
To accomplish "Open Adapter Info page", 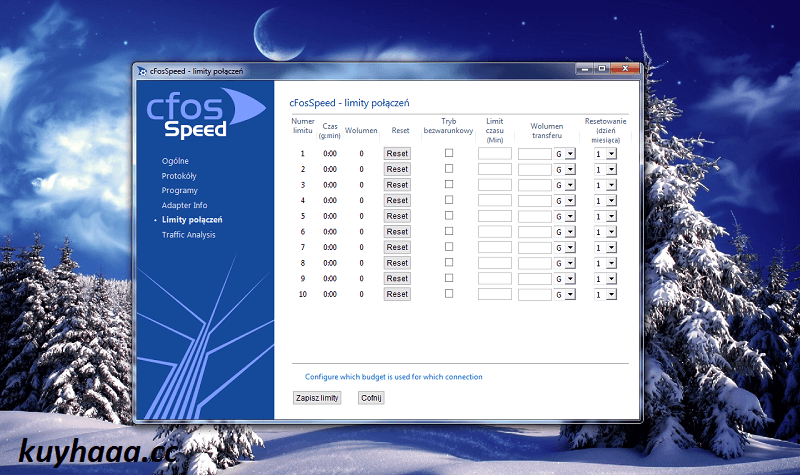I will coord(184,205).
